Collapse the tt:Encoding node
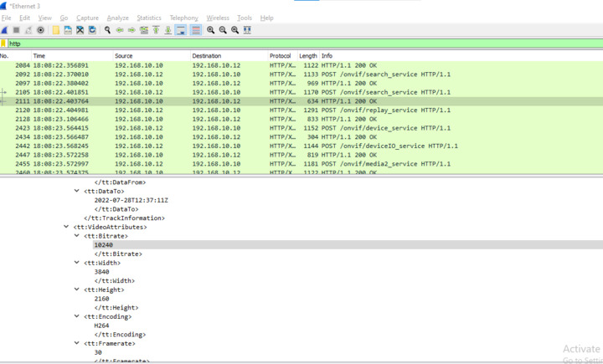Viewport: 603px width, 364px height. point(78,317)
